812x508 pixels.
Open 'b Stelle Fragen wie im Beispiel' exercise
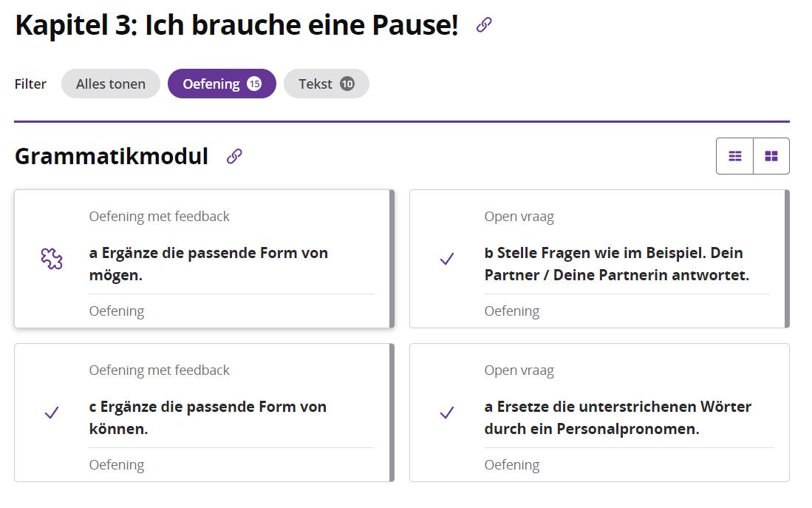tap(617, 264)
